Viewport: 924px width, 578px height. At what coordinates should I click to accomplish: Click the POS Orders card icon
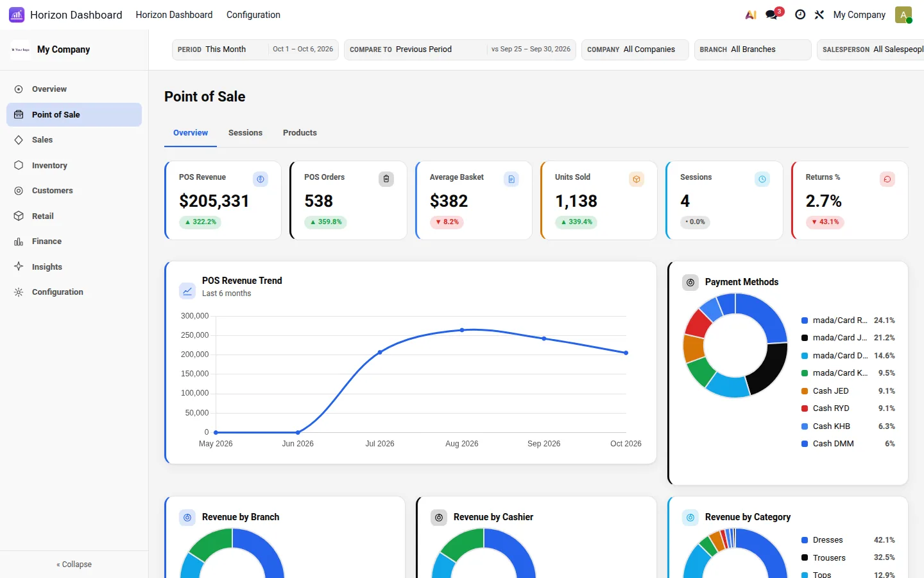[x=386, y=179]
